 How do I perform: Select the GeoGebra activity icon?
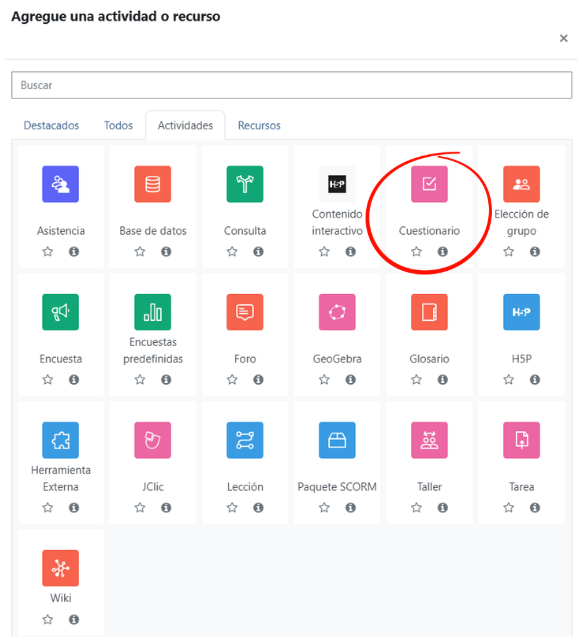click(337, 312)
